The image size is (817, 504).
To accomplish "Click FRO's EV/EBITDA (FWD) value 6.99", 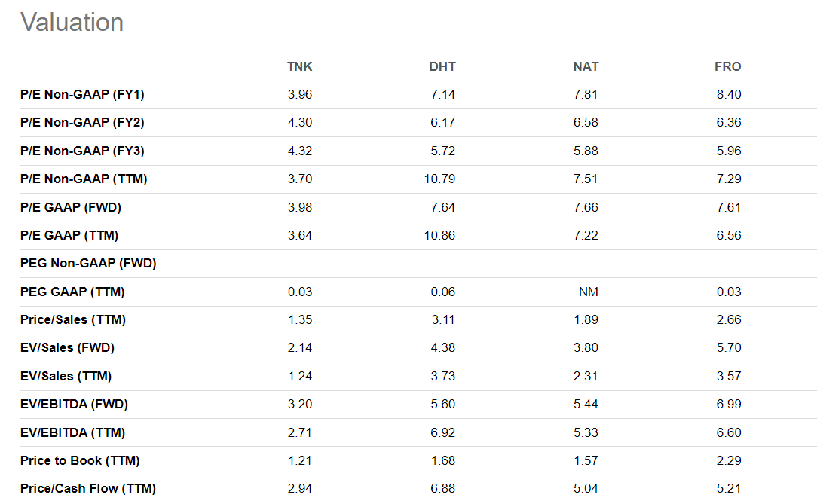I will 729,405.
